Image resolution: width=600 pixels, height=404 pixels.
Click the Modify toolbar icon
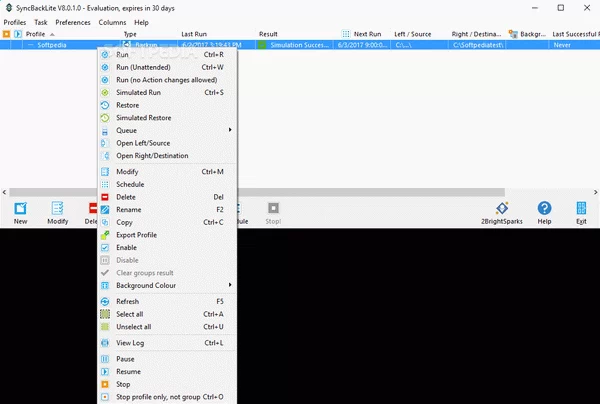(x=58, y=211)
